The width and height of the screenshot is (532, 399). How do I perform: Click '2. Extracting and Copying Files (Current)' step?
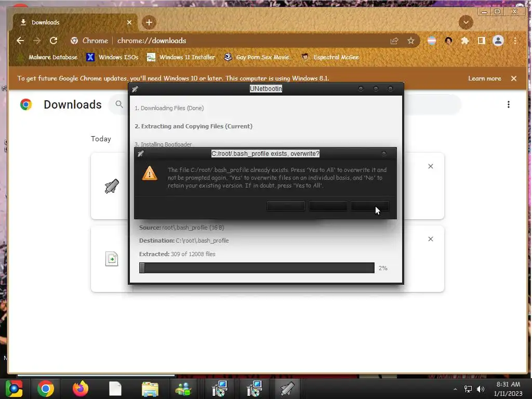pos(193,126)
